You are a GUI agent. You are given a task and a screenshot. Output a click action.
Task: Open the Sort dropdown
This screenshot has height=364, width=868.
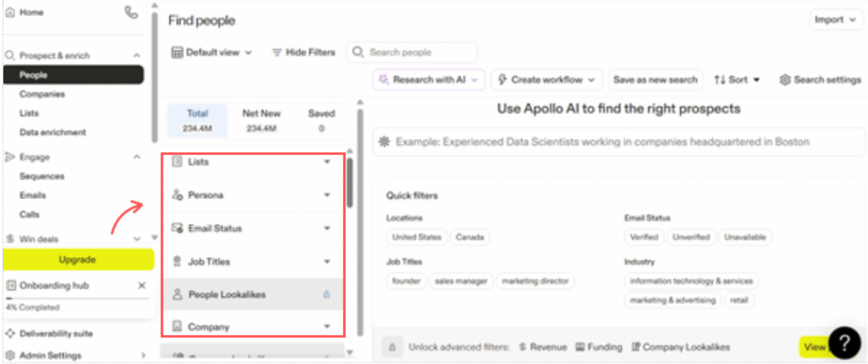point(737,80)
